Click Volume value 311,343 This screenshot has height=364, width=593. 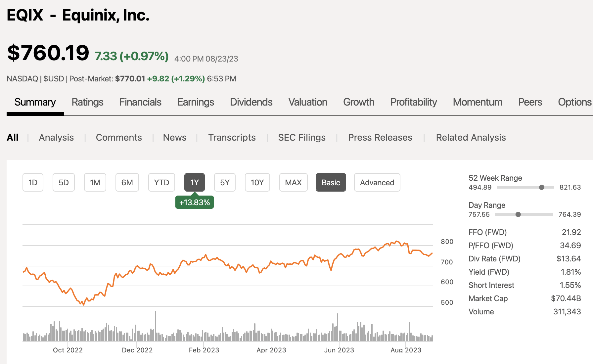pyautogui.click(x=567, y=312)
